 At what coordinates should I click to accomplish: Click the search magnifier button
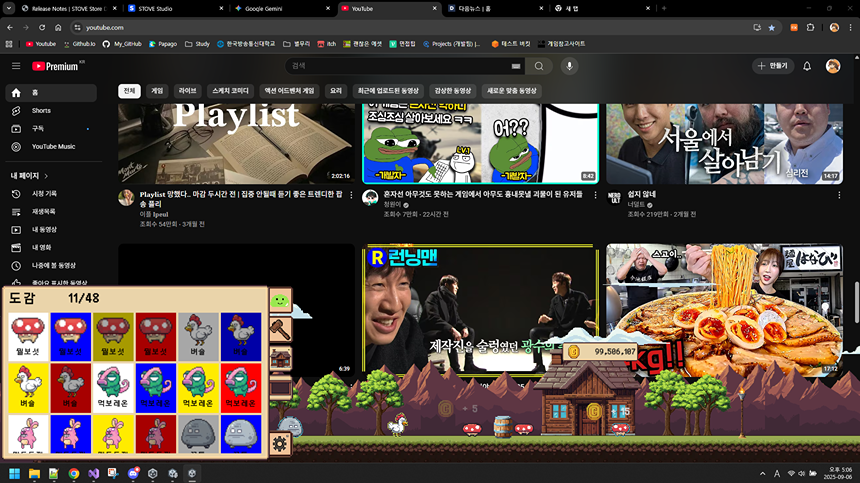(539, 66)
